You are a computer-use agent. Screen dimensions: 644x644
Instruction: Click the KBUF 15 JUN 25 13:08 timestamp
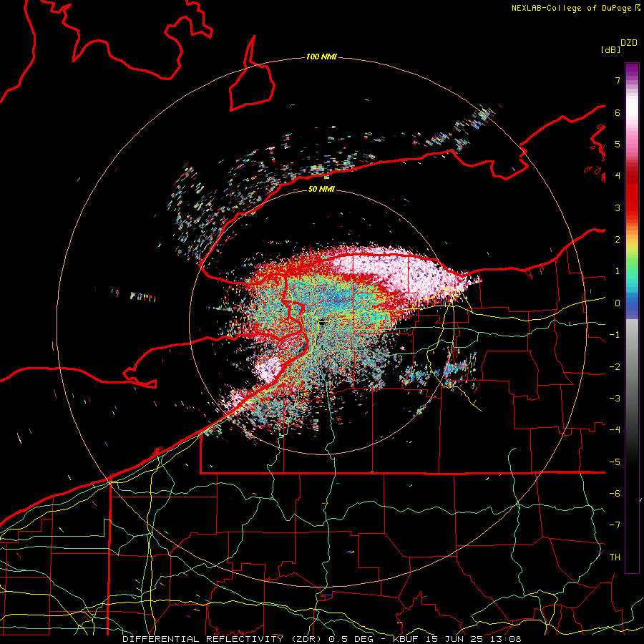click(x=457, y=639)
